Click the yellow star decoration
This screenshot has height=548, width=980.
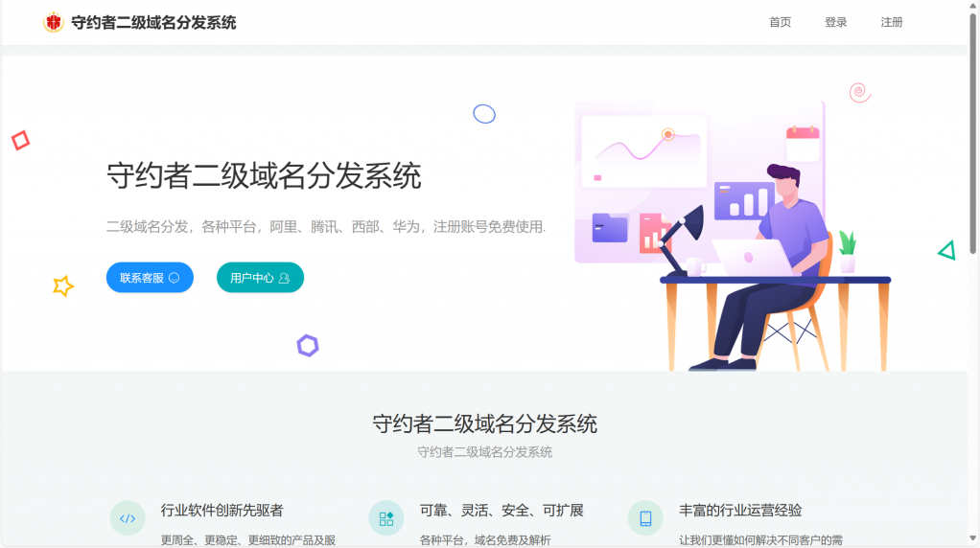point(62,285)
